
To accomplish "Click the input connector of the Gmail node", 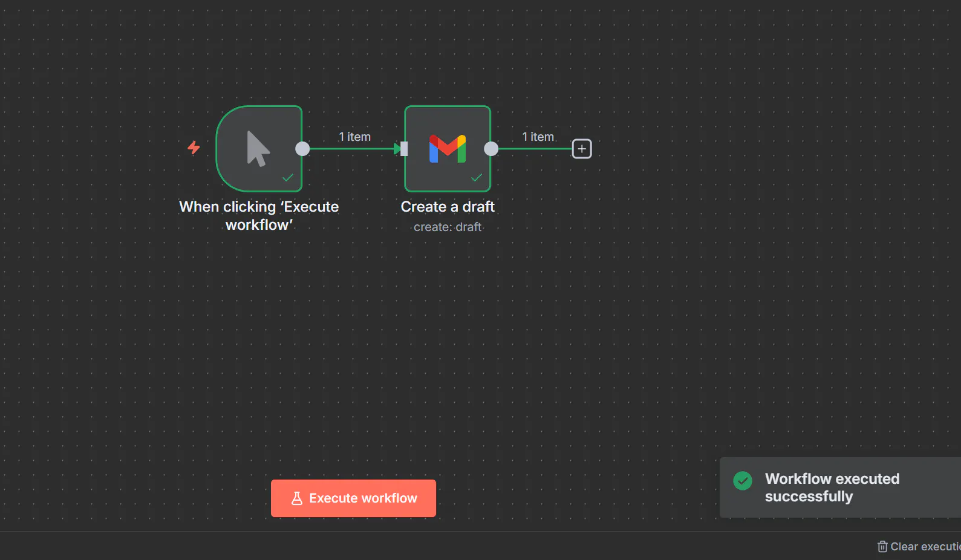I will pyautogui.click(x=404, y=149).
